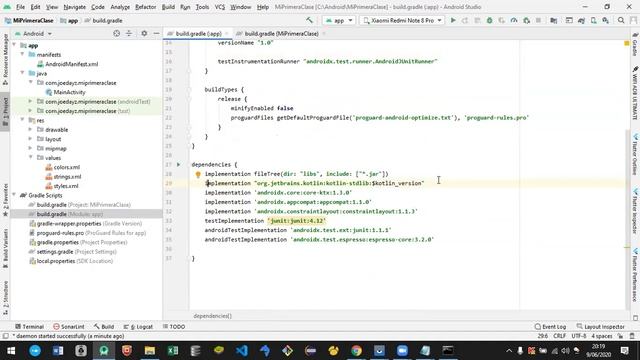The image size is (640, 360).
Task: Open Project panel settings gear
Action: (x=144, y=33)
